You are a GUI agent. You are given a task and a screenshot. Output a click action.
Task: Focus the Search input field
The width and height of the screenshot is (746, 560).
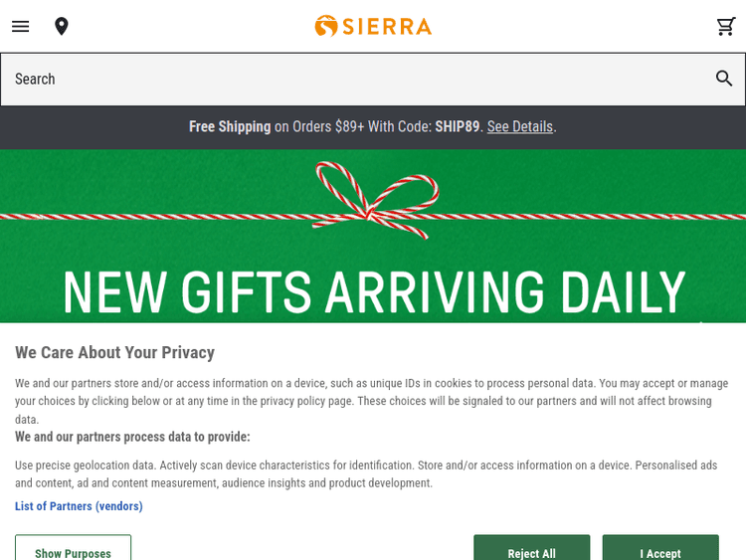pos(358,79)
